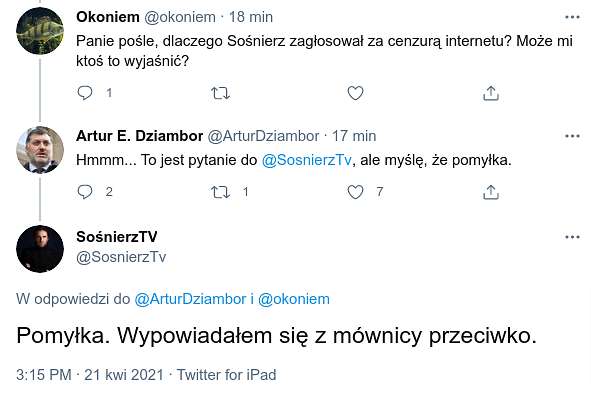Retweet Okoniem's tweet
The image size is (591, 399).
pos(220,93)
